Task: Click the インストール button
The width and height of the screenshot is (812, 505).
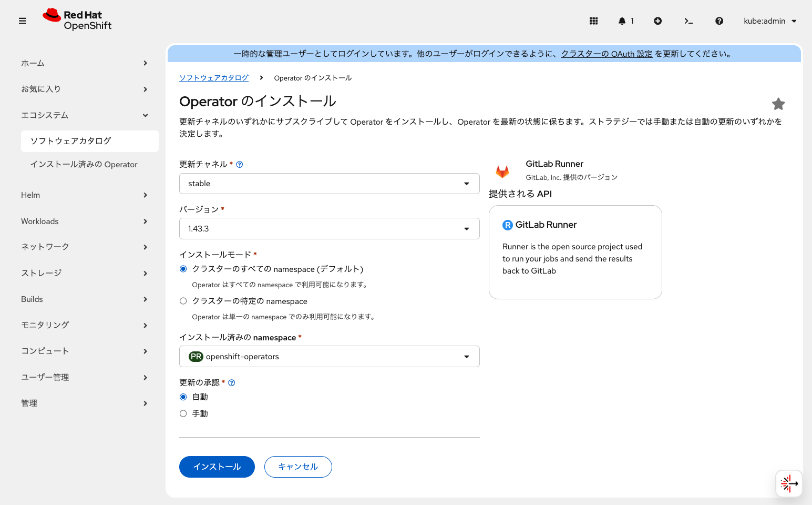Action: click(217, 467)
